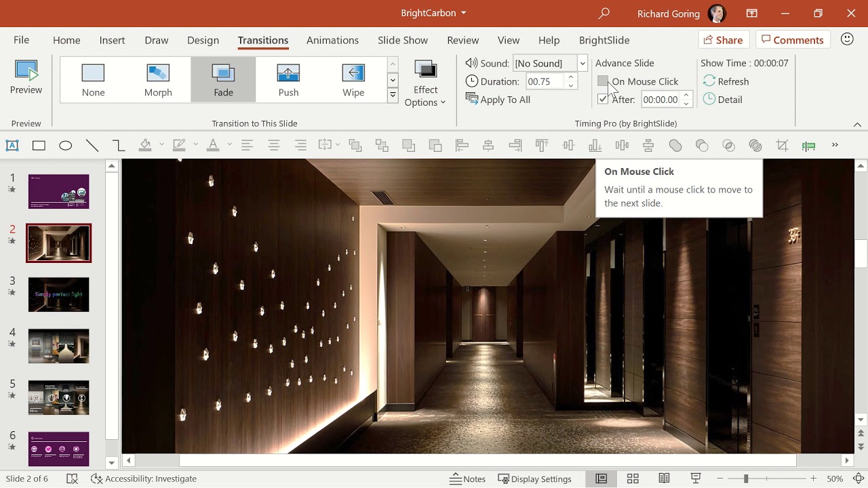Open font color dropdown arrow
The height and width of the screenshot is (488, 868).
[x=229, y=144]
